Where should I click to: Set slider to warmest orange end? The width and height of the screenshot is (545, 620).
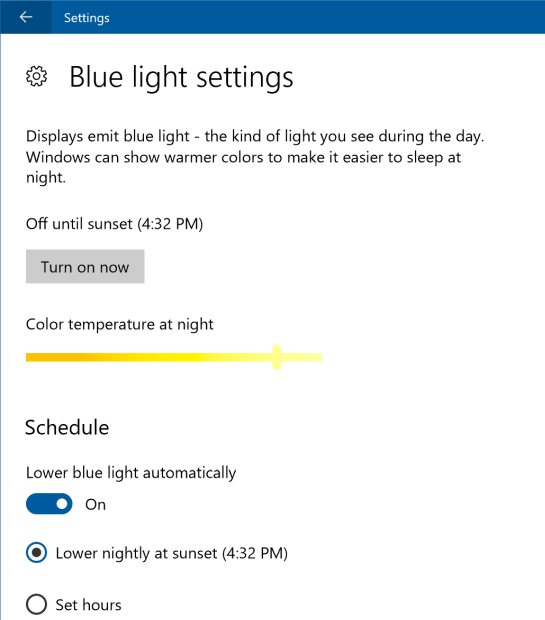click(x=28, y=357)
